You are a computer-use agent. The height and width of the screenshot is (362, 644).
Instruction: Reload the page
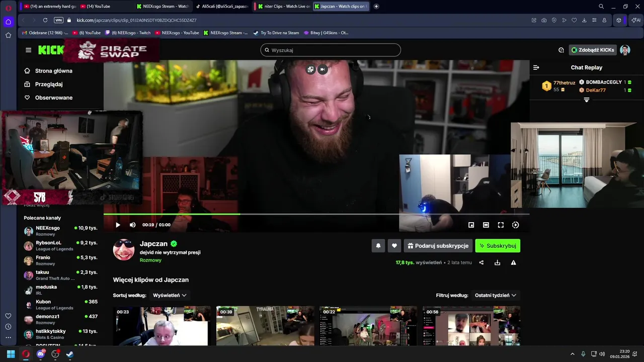point(45,20)
